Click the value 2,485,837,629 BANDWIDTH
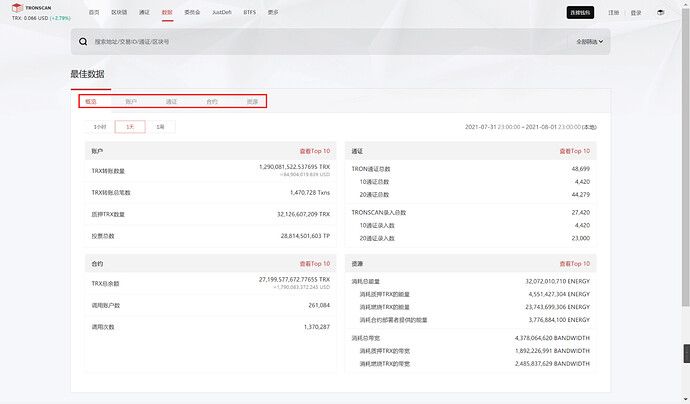Screen dimensions: 690x404 [552, 364]
